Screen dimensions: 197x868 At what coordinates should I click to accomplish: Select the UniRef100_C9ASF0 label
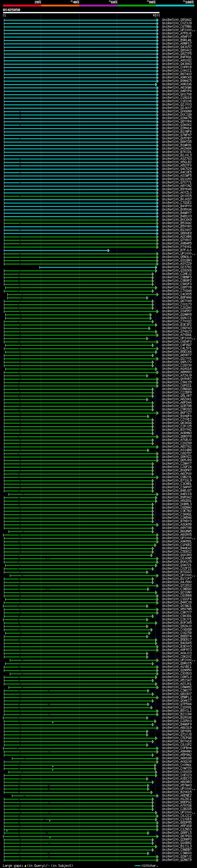point(177,284)
